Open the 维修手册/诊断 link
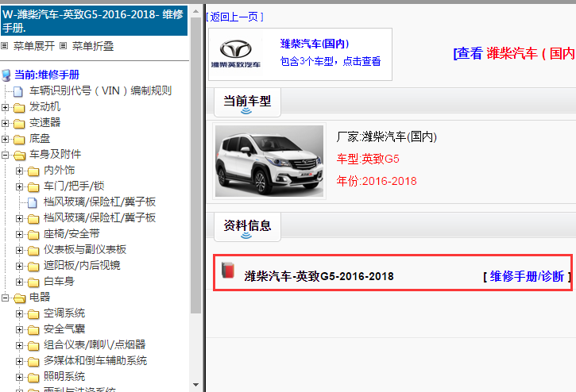The image size is (576, 392). [527, 276]
